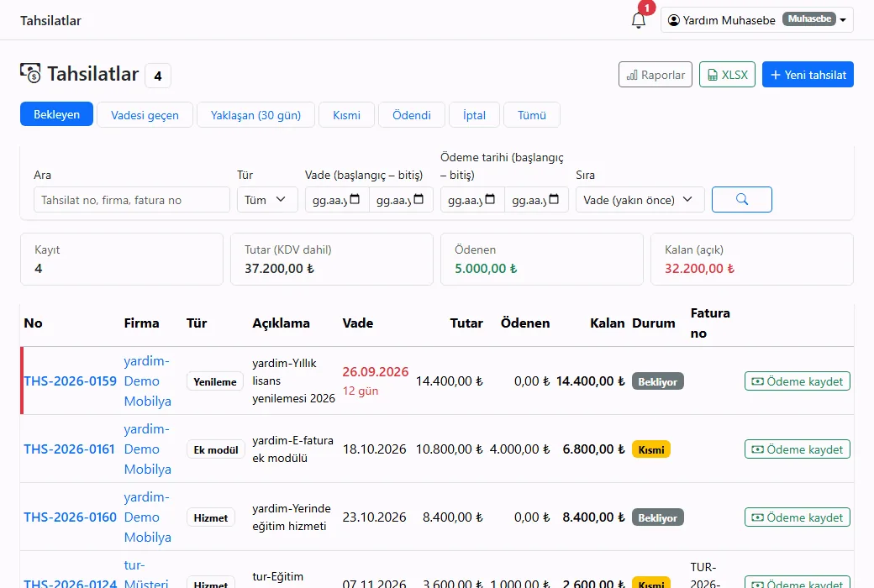Open calendar picker on payment end date

(554, 200)
